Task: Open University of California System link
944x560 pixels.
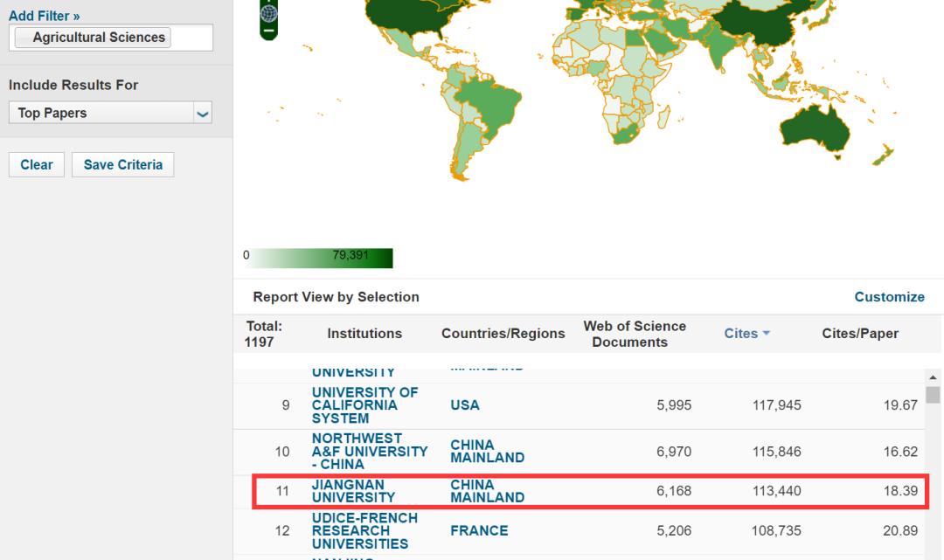Action: click(x=364, y=405)
